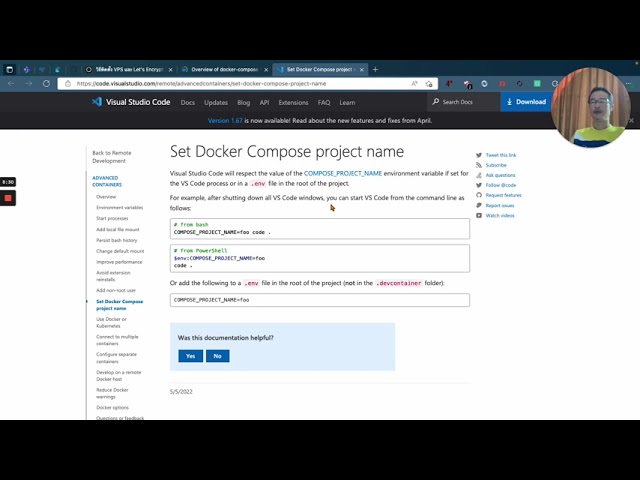The image size is (640, 480).
Task: Open the tab actions menu icon
Action: point(9,69)
